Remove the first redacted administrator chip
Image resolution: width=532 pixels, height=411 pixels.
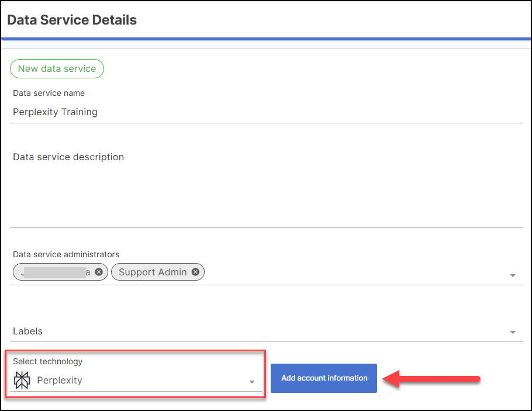tap(99, 272)
